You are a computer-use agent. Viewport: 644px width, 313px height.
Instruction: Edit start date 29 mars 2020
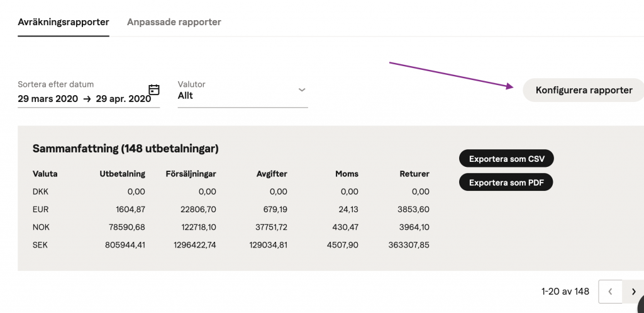(48, 99)
